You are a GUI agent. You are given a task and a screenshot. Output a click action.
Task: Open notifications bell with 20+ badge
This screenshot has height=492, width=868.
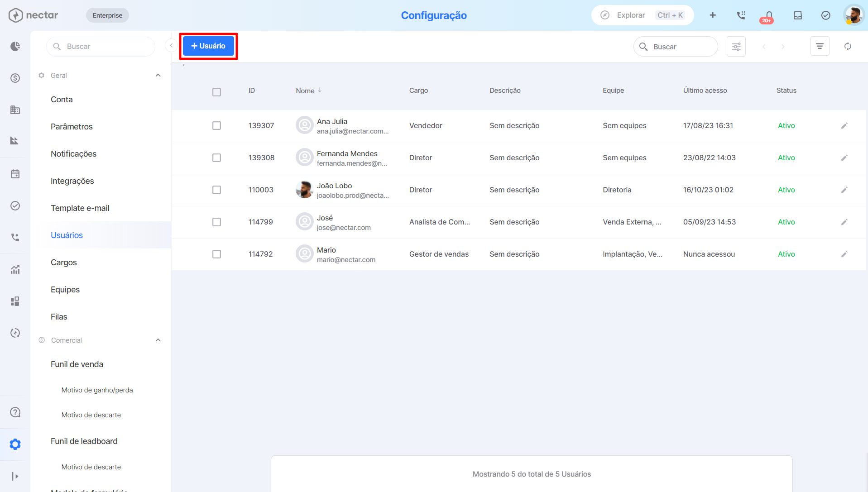768,16
